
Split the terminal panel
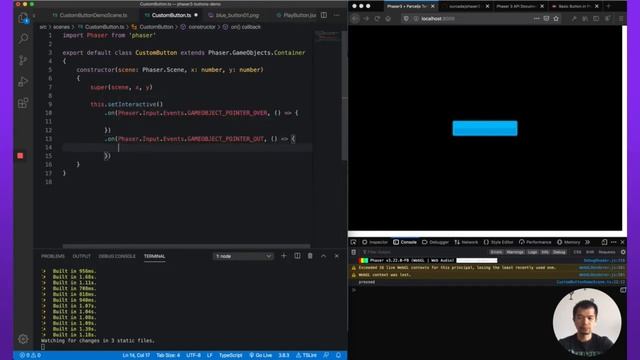[x=297, y=256]
